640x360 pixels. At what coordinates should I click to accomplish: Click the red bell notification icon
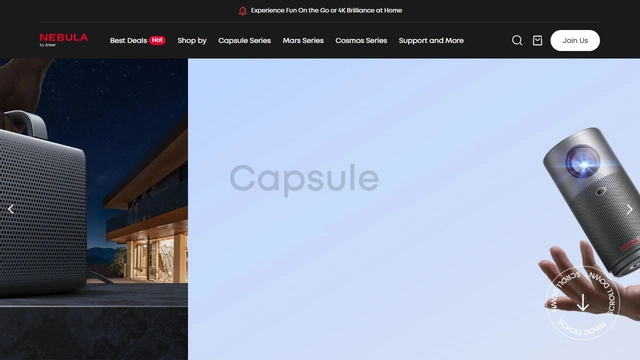click(x=242, y=11)
